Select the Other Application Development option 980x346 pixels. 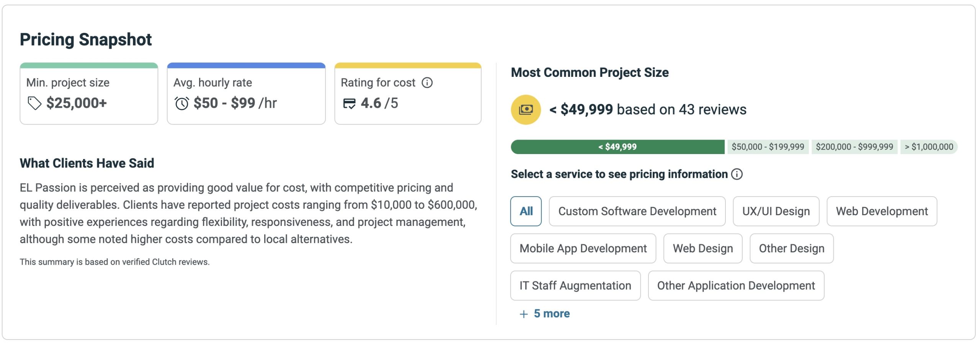[735, 285]
